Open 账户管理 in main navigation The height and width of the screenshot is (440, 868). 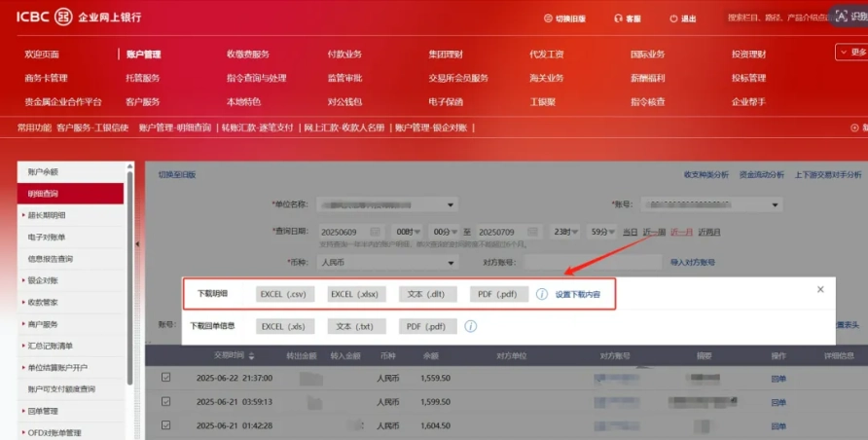click(x=143, y=55)
